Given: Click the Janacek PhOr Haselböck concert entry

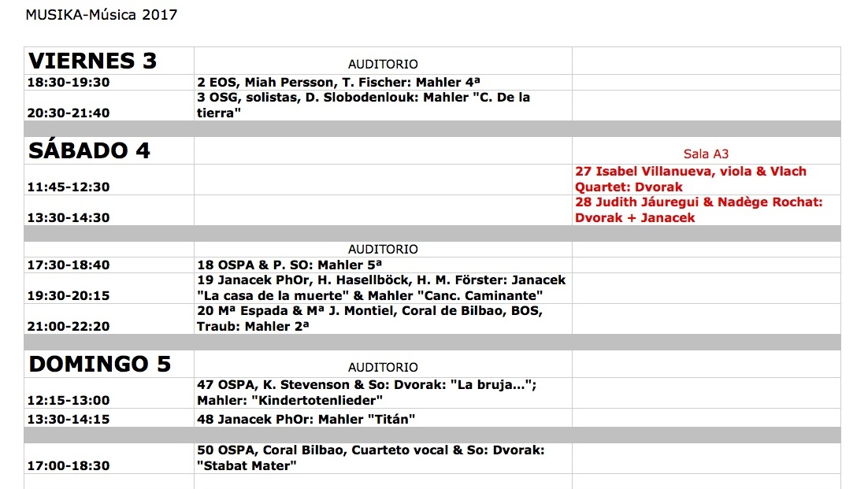Looking at the screenshot, I should 381,287.
